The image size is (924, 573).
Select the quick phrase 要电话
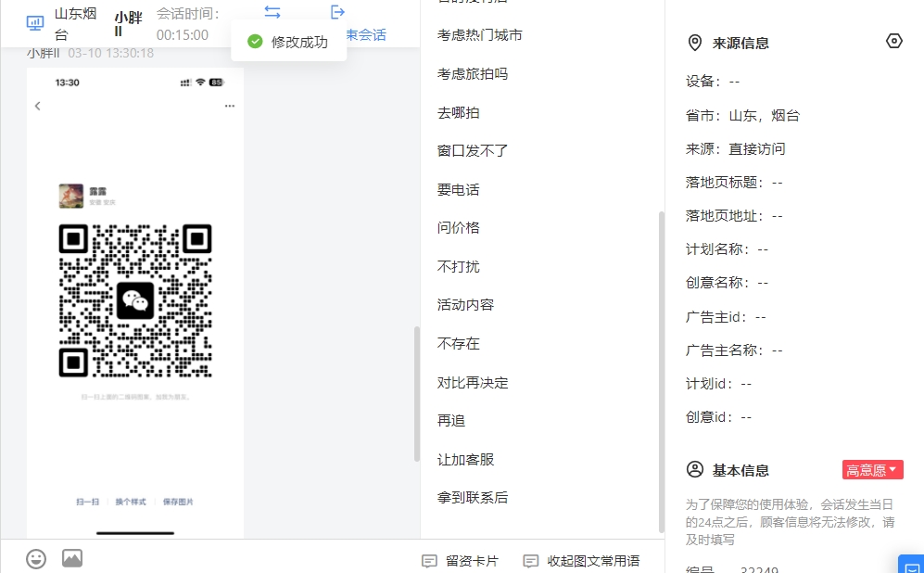tap(459, 190)
